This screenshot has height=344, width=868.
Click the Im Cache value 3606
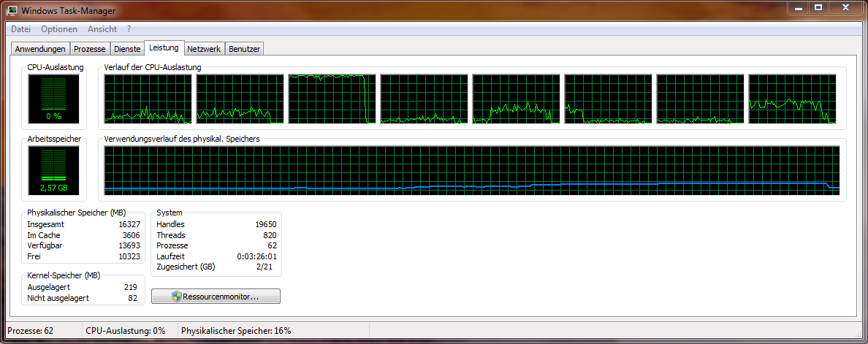point(132,235)
